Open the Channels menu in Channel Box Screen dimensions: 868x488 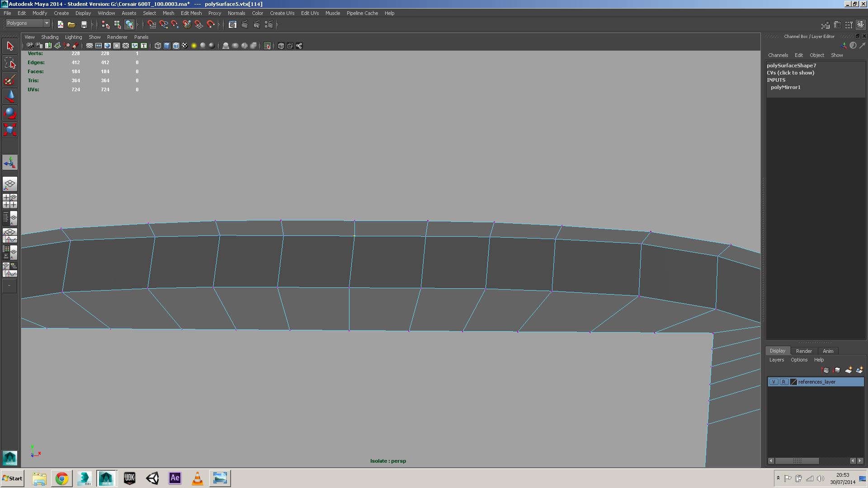(778, 55)
